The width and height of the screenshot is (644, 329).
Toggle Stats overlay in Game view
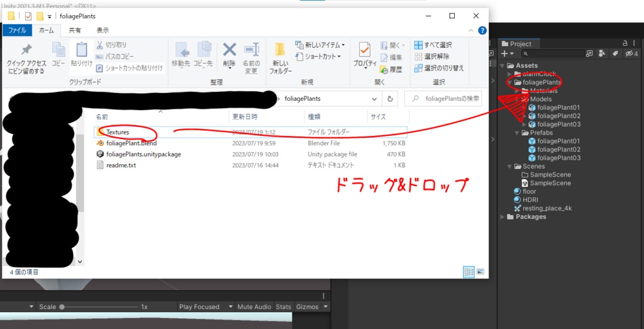click(284, 307)
